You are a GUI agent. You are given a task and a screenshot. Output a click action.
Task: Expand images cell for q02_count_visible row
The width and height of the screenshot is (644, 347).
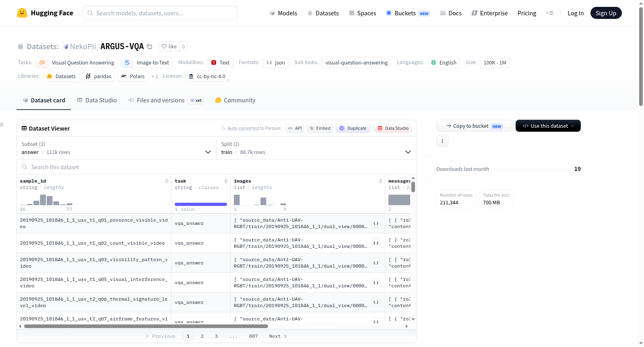coord(376,243)
